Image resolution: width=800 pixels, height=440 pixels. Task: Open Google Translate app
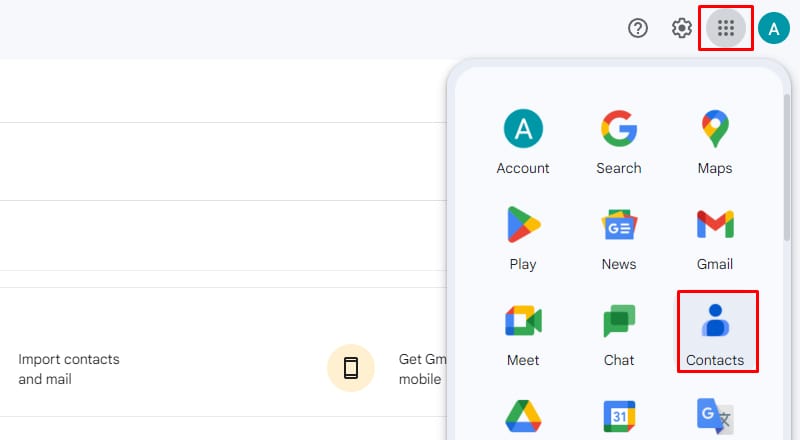pos(715,417)
